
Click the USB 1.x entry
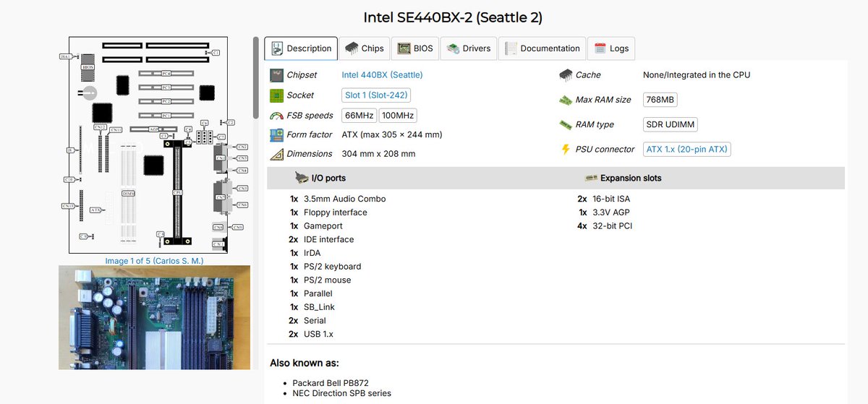click(x=318, y=334)
